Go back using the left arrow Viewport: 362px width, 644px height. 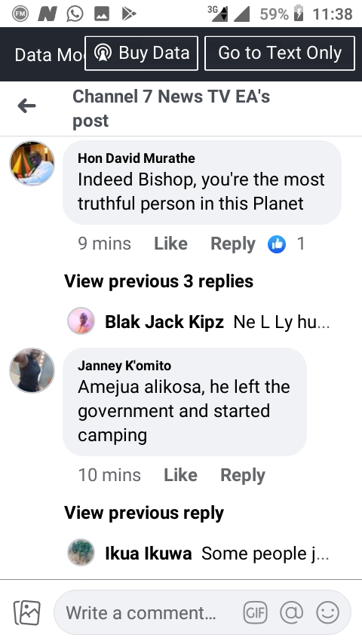[x=26, y=106]
